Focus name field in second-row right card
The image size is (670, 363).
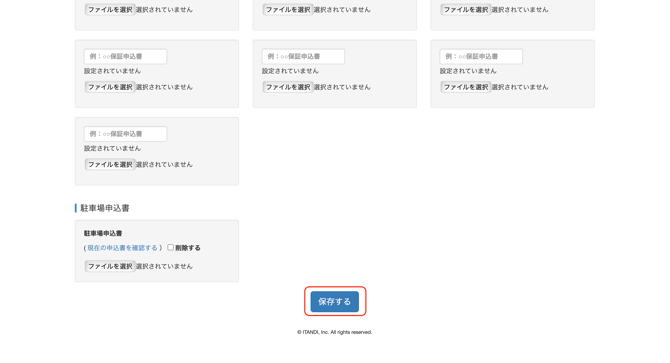click(481, 56)
